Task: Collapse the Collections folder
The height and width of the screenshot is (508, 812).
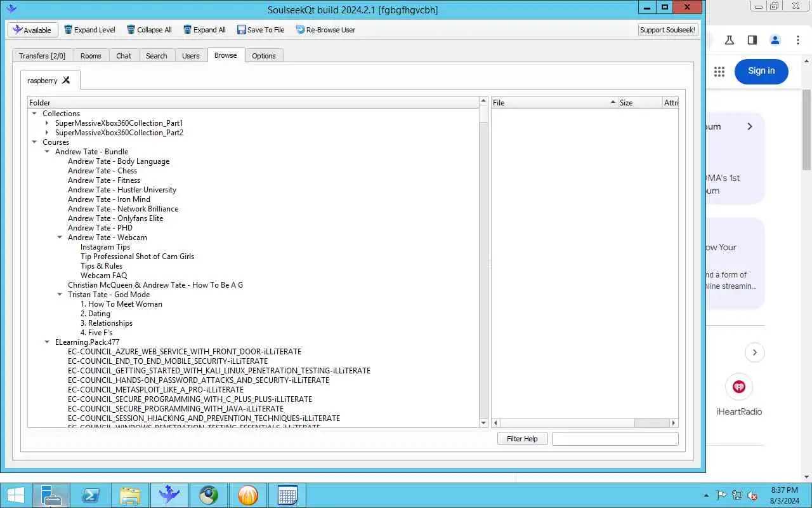Action: (34, 114)
